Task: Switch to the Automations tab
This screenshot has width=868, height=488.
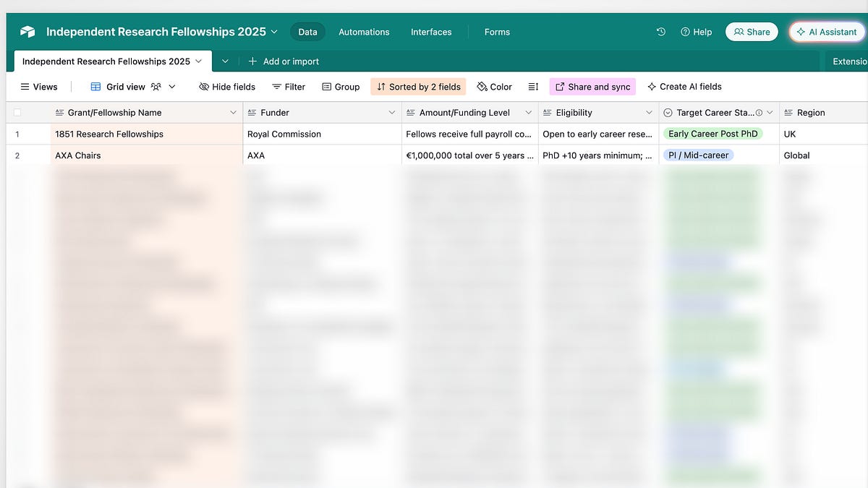Action: [x=364, y=32]
